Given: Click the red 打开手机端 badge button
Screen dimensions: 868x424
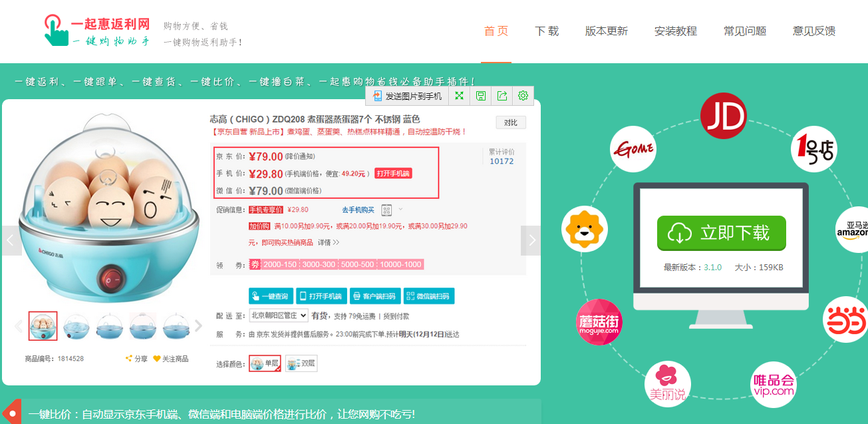Looking at the screenshot, I should (393, 174).
